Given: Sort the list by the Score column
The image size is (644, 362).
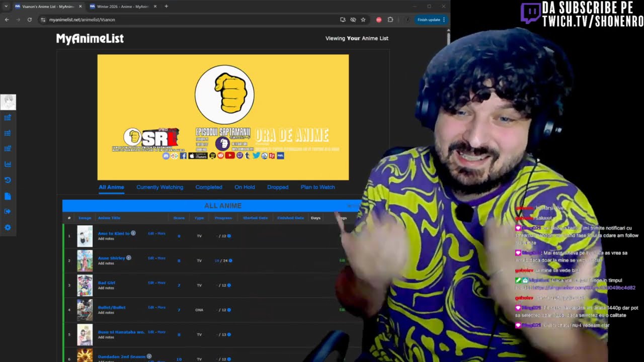Looking at the screenshot, I should pos(179,218).
